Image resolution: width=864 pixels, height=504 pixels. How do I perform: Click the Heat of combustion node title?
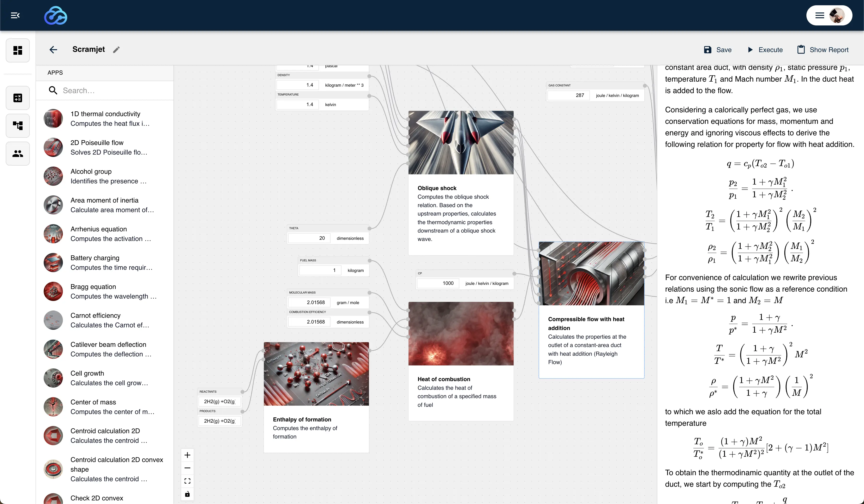[x=444, y=379]
